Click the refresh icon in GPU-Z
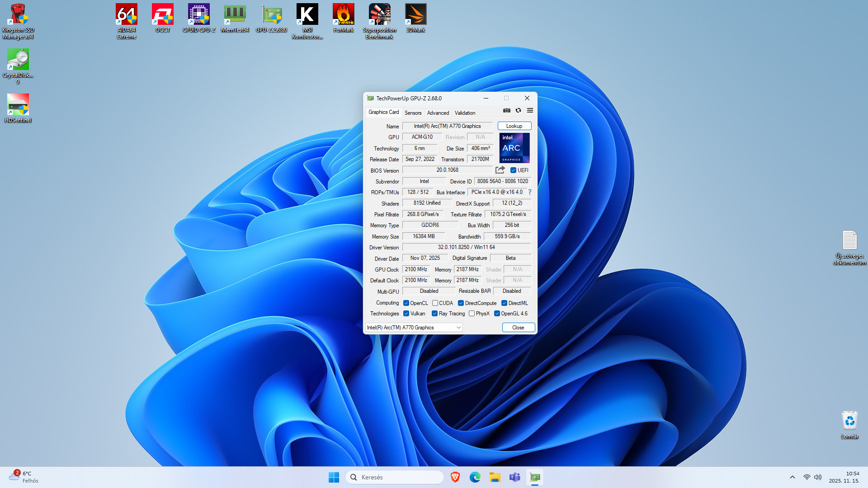The height and width of the screenshot is (488, 868). click(518, 110)
